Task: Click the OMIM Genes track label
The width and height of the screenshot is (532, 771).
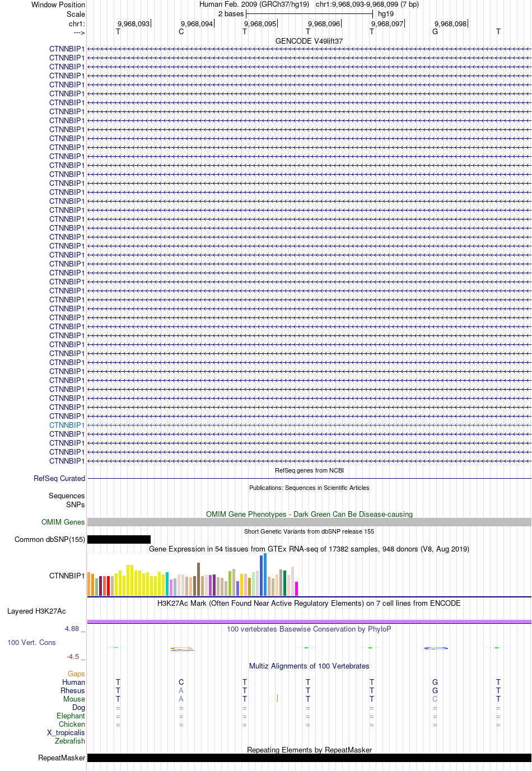Action: [x=63, y=522]
